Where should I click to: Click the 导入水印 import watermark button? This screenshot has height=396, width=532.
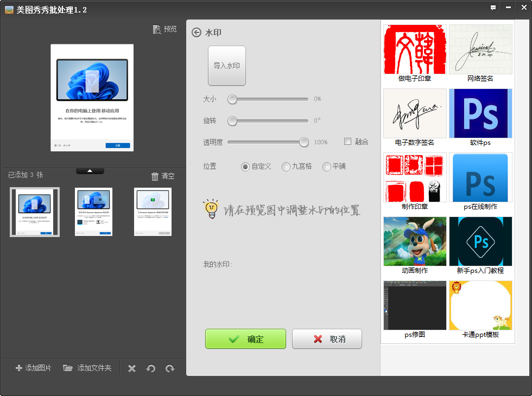[x=226, y=66]
